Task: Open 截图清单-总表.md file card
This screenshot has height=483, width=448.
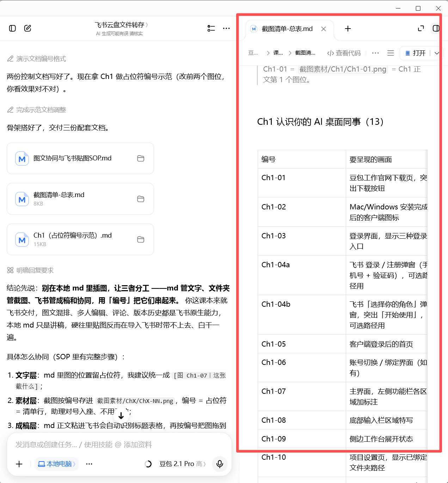Action: [80, 199]
